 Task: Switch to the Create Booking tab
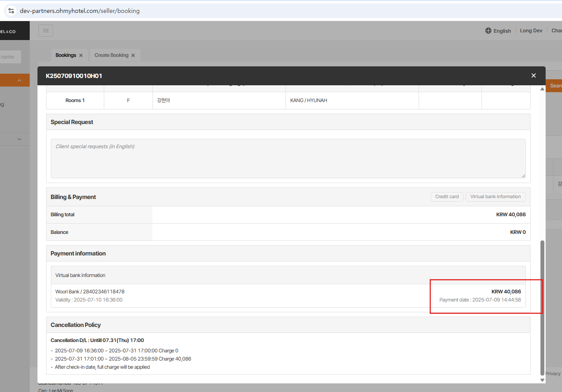111,56
